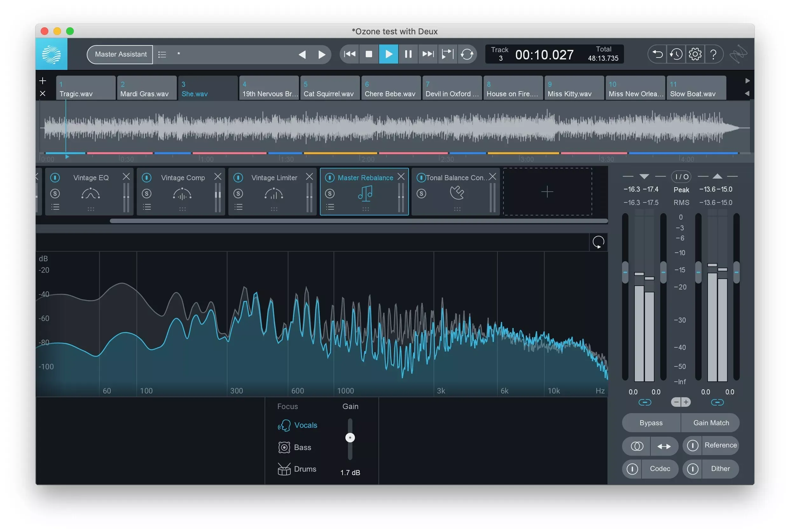
Task: Open Vintage Comp module preset list
Action: click(x=147, y=207)
